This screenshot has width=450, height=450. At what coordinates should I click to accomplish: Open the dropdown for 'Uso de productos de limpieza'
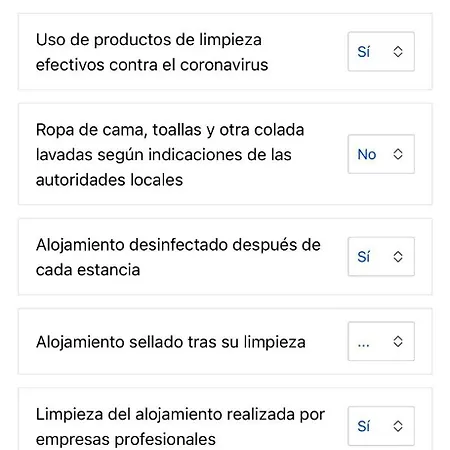pos(381,52)
